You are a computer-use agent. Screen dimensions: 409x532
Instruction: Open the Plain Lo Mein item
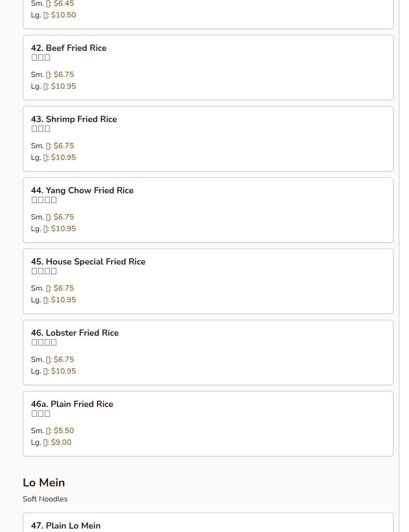pyautogui.click(x=65, y=526)
